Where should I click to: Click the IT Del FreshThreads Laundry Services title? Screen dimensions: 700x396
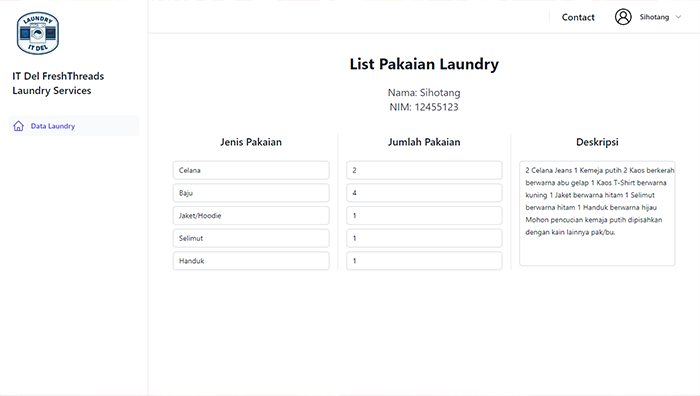58,83
